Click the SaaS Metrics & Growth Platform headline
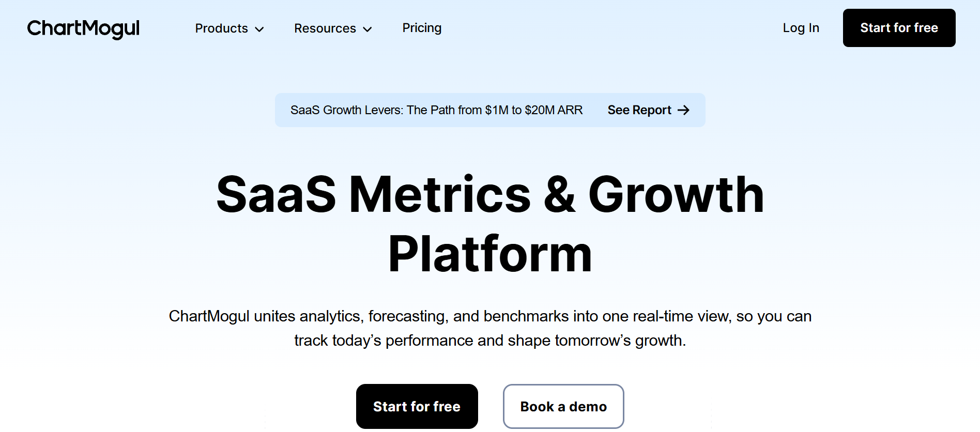Image resolution: width=980 pixels, height=432 pixels. 490,222
